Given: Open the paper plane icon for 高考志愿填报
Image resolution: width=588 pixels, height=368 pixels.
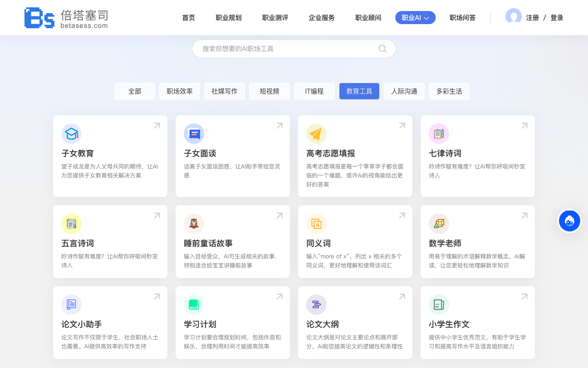Looking at the screenshot, I should pos(316,134).
